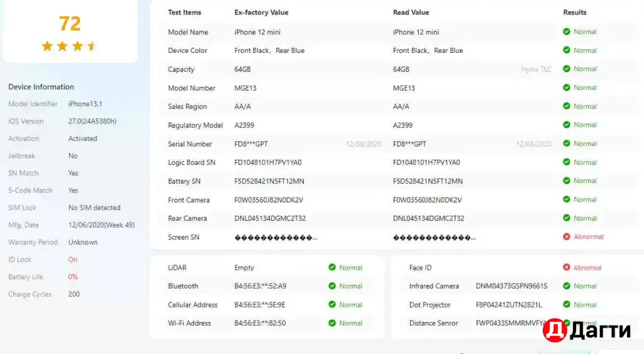Click the Warranty Period Unknown value
644x354 pixels.
82,242
